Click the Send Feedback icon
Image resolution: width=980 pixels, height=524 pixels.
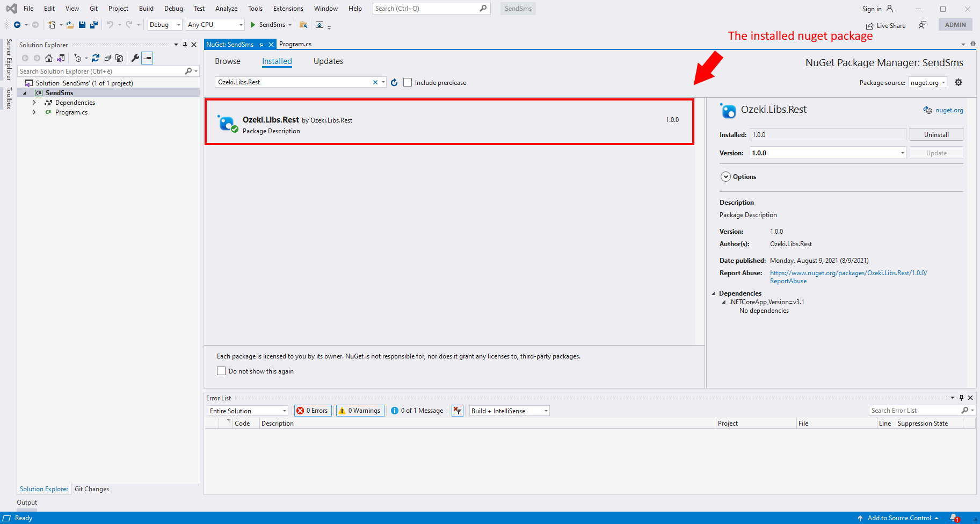pos(923,25)
